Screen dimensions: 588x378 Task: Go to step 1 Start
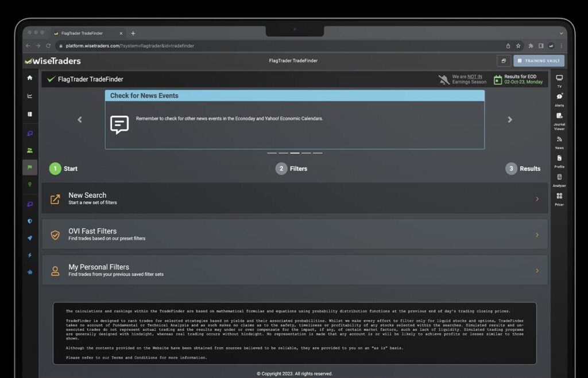[63, 169]
